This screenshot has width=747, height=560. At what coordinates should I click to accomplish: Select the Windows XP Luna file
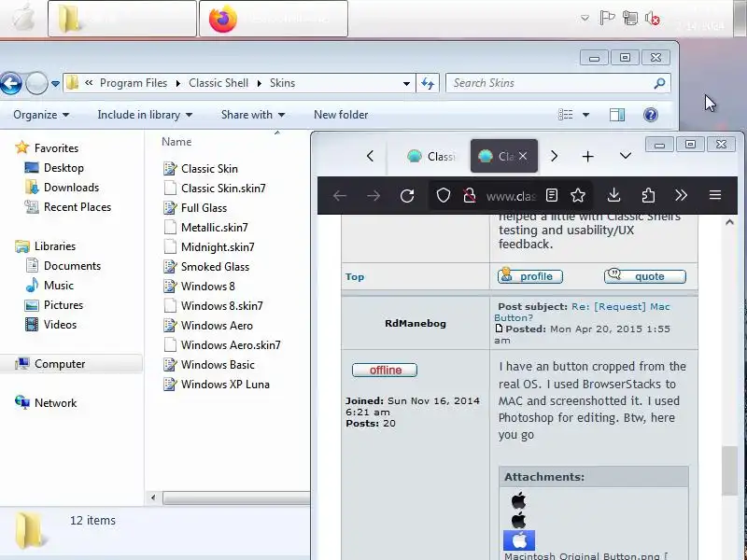pyautogui.click(x=217, y=384)
